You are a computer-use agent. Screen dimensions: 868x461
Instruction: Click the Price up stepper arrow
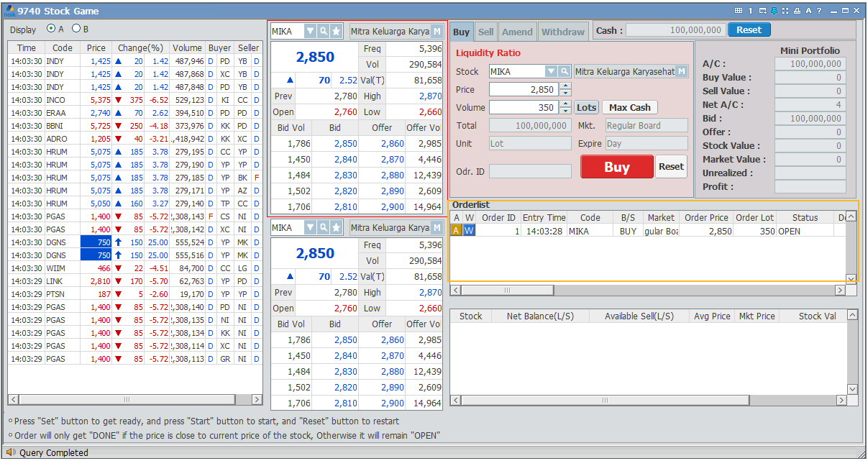pos(565,86)
